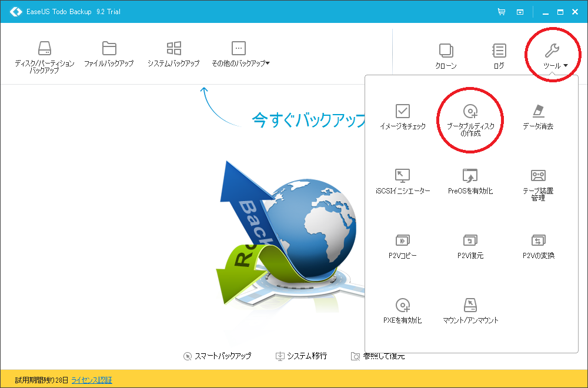
Task: Click System Transfer (システム移行) link
Action: tap(301, 356)
